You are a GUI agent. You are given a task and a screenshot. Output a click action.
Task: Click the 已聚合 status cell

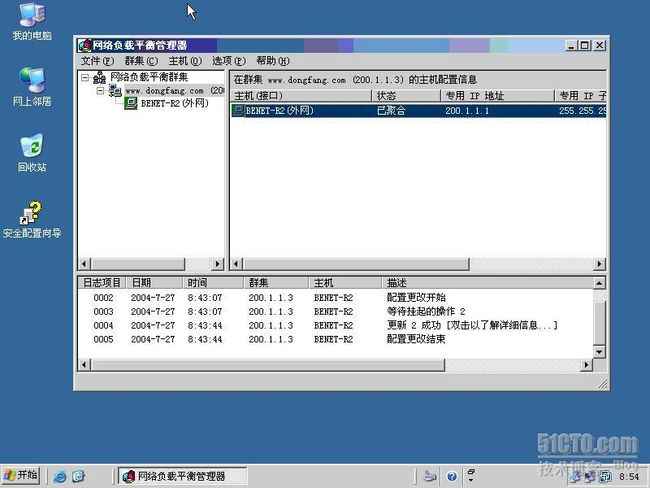tap(391, 111)
